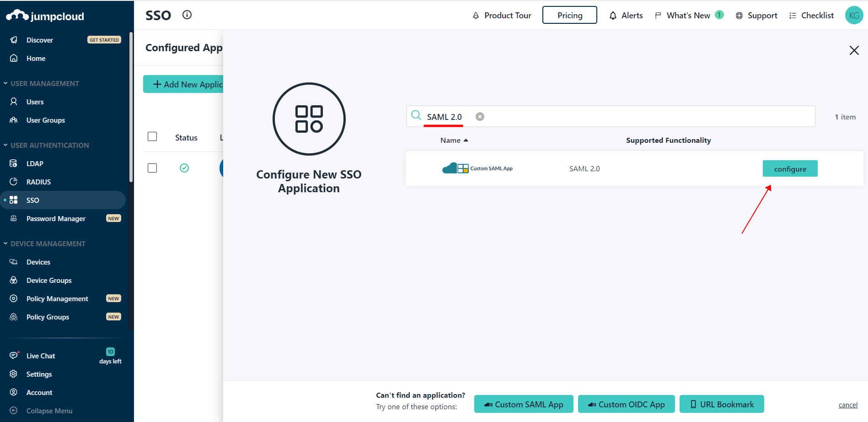Open Alerts bell icon
This screenshot has width=868, height=422.
point(613,16)
